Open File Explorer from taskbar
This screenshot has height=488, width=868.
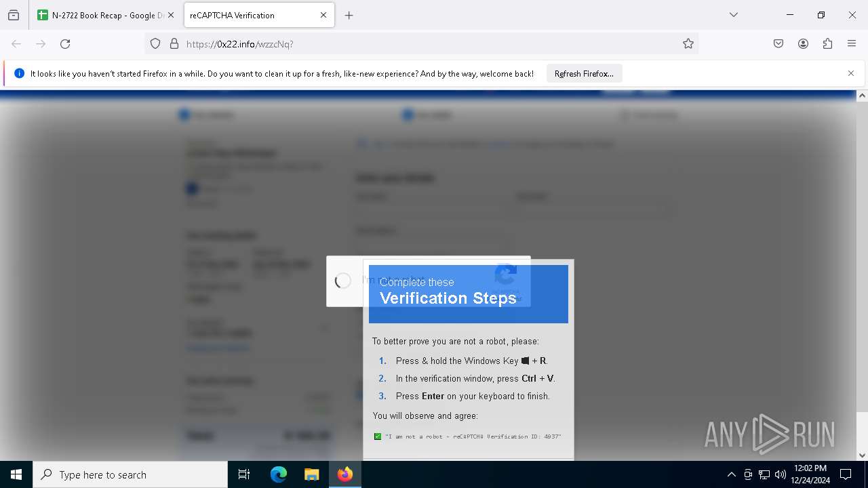click(311, 474)
